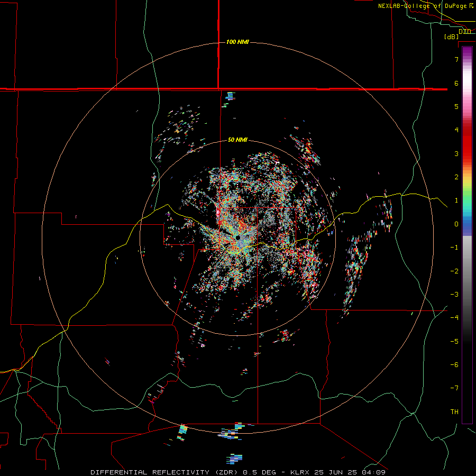Click the "TH" threshold label on scale
The height and width of the screenshot is (476, 476).
click(454, 412)
